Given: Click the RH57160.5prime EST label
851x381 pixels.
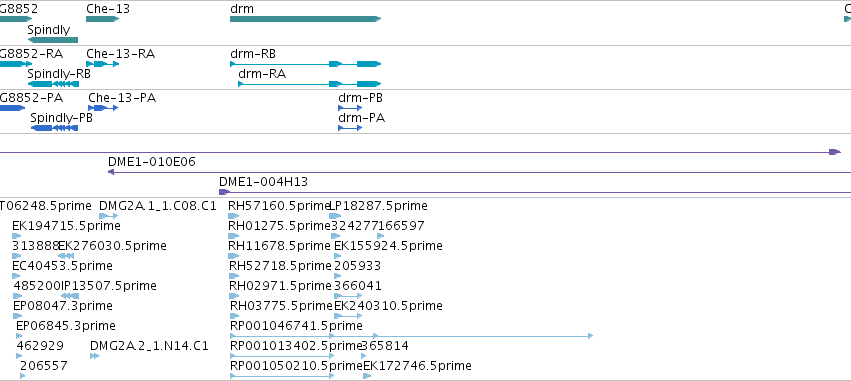Looking at the screenshot, I should click(x=280, y=206).
